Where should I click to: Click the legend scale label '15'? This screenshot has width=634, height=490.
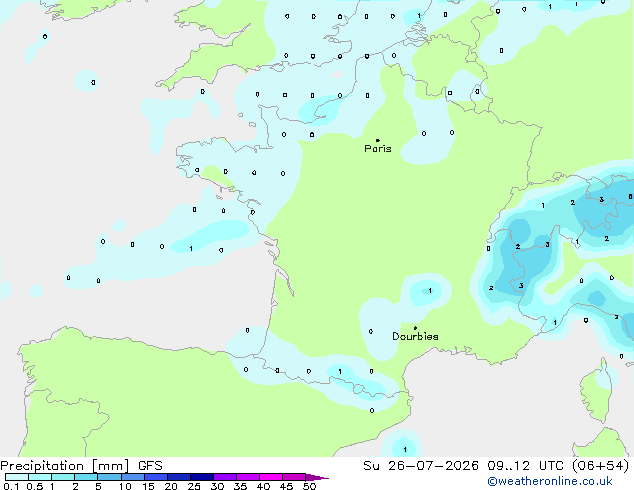[148, 486]
